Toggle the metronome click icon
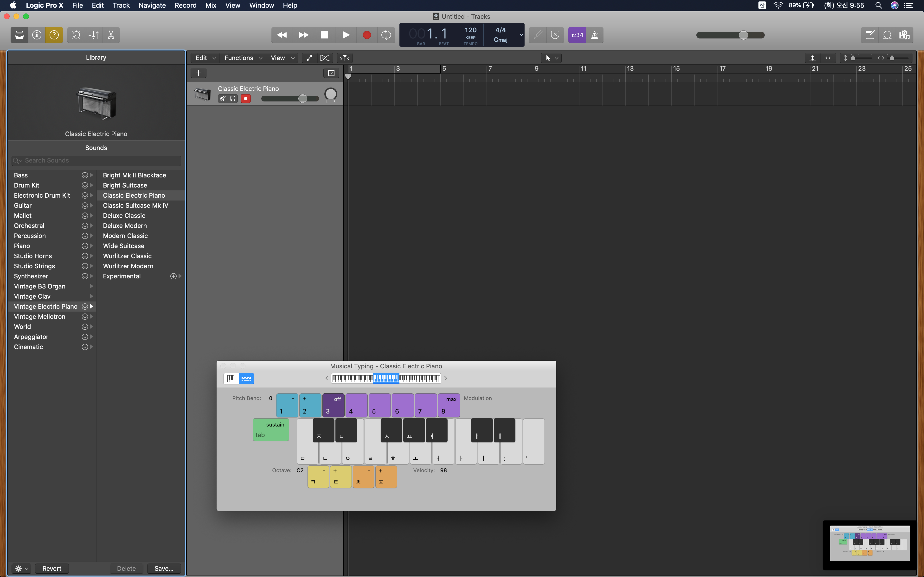 click(595, 35)
